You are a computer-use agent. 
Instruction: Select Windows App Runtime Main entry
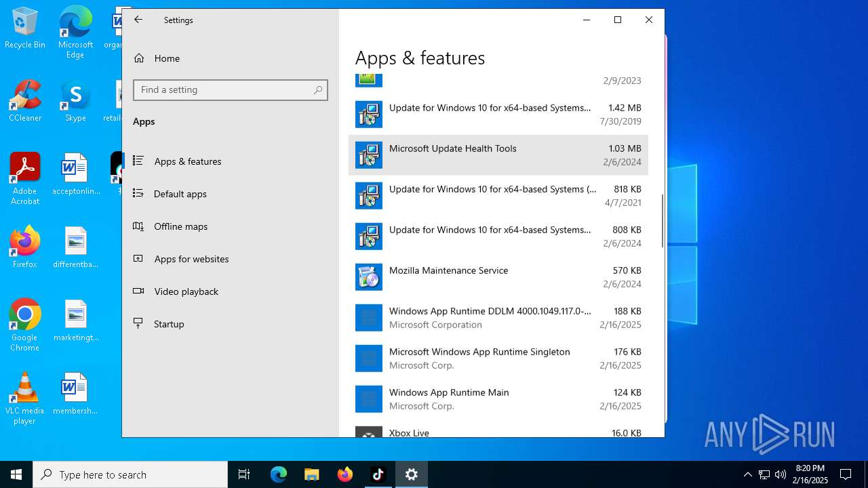tap(498, 399)
